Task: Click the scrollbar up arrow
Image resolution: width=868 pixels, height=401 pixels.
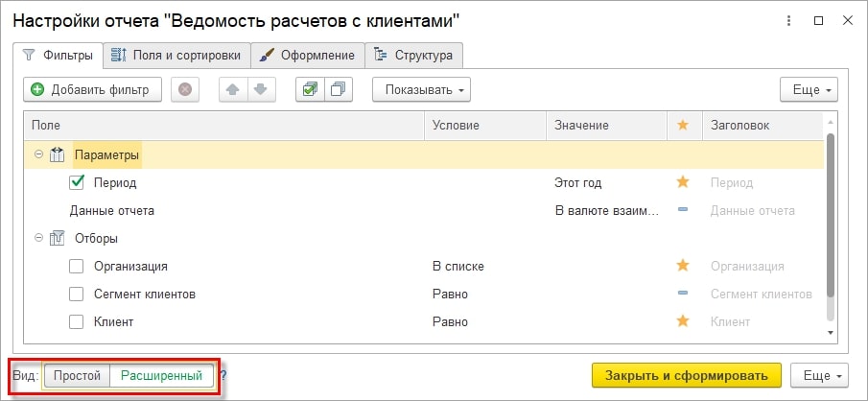Action: point(830,121)
